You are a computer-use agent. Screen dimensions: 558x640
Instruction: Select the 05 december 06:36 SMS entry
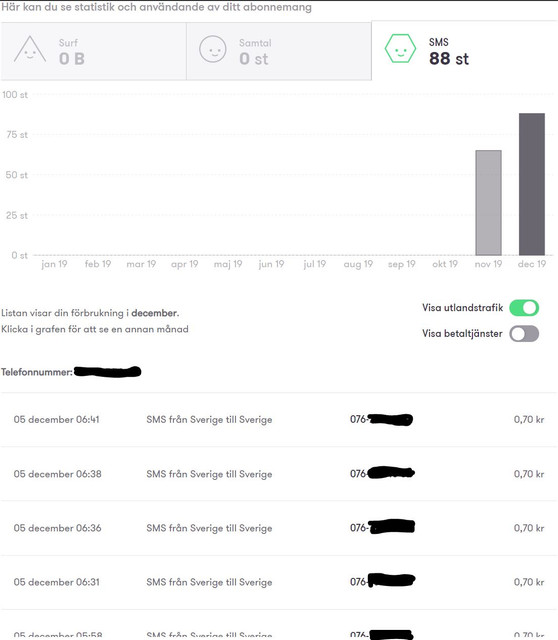(279, 528)
